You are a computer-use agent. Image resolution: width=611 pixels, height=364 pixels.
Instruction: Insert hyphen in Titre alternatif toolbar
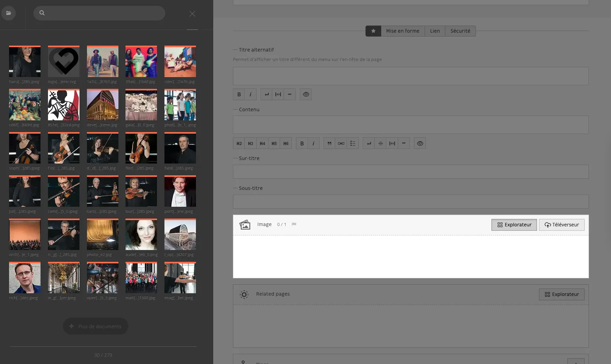pyautogui.click(x=290, y=94)
